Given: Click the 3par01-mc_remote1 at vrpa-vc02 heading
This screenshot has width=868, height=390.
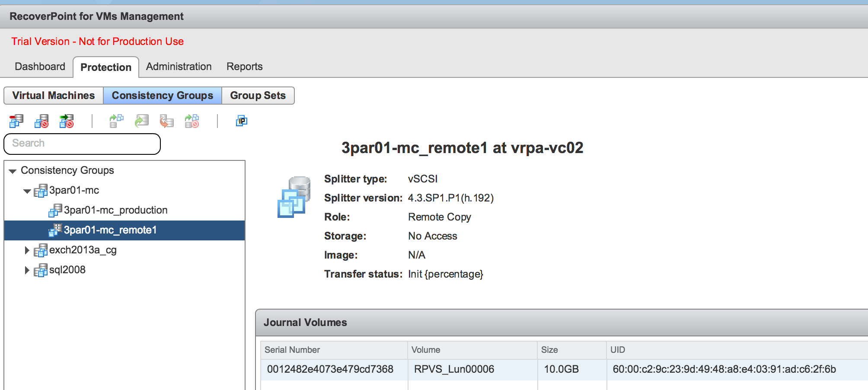Looking at the screenshot, I should (462, 148).
